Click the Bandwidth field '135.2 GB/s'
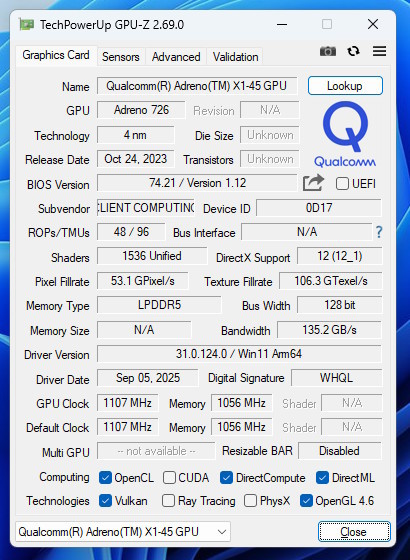This screenshot has height=560, width=410. (x=329, y=330)
